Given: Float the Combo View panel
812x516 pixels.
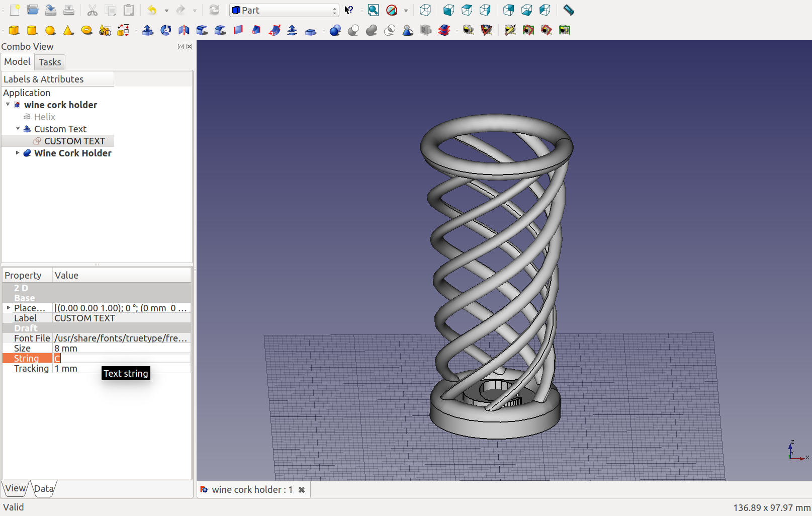Looking at the screenshot, I should [181, 46].
